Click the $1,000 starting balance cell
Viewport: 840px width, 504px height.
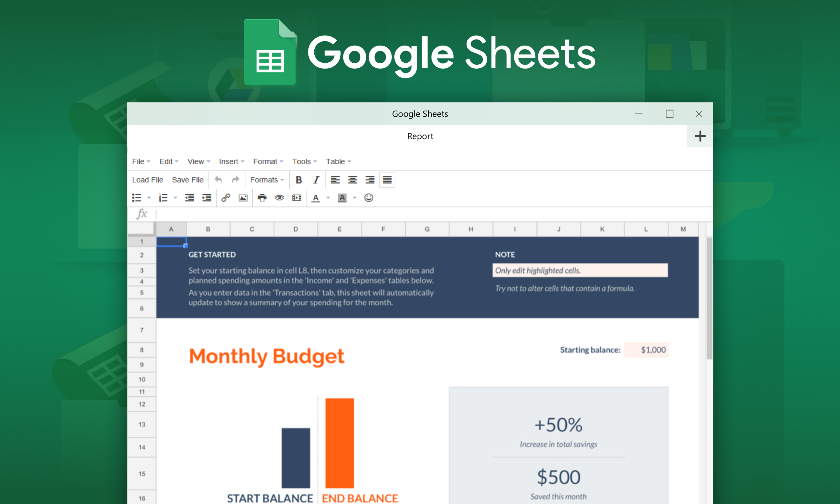point(646,350)
